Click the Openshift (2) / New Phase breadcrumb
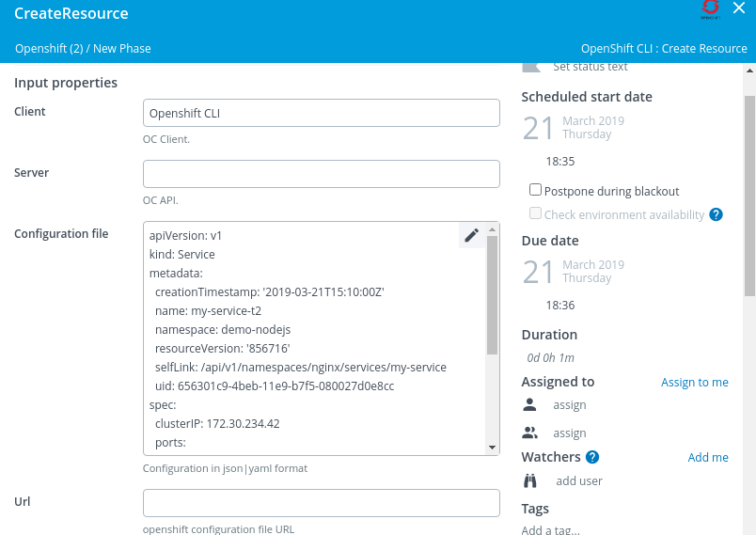 83,49
